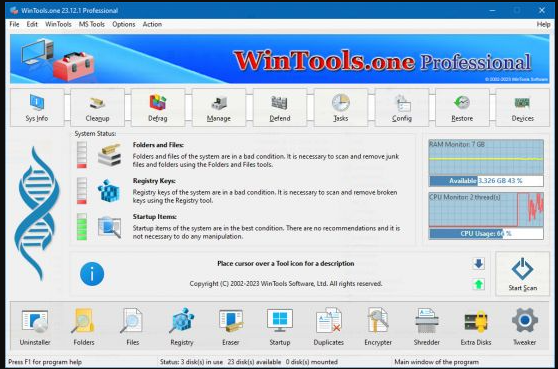Image resolution: width=558 pixels, height=369 pixels.
Task: Open the Defrag tool group
Action: click(x=158, y=107)
